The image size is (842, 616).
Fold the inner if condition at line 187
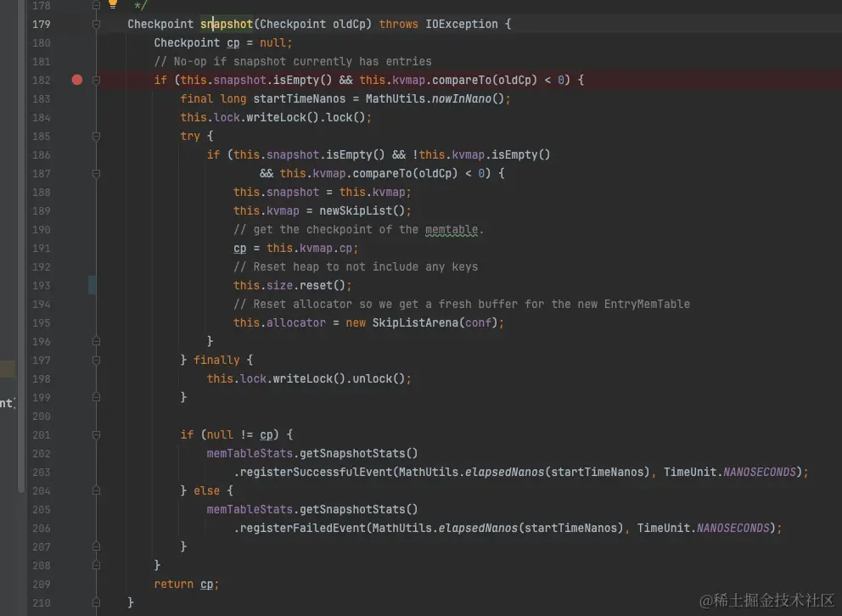click(x=96, y=173)
